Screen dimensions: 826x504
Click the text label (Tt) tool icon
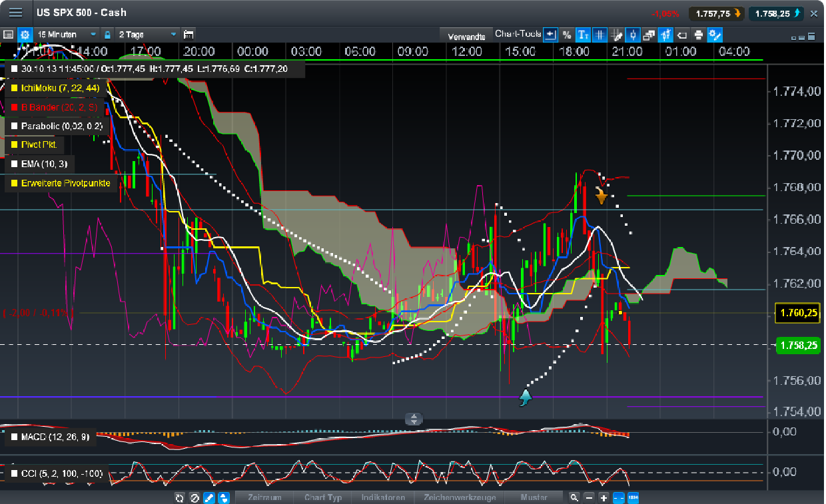(583, 35)
